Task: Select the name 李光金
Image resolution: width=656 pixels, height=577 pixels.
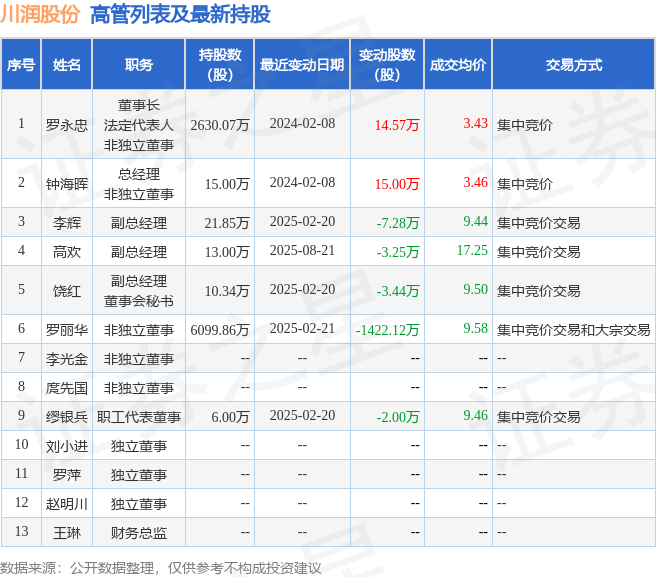Action: point(67,359)
